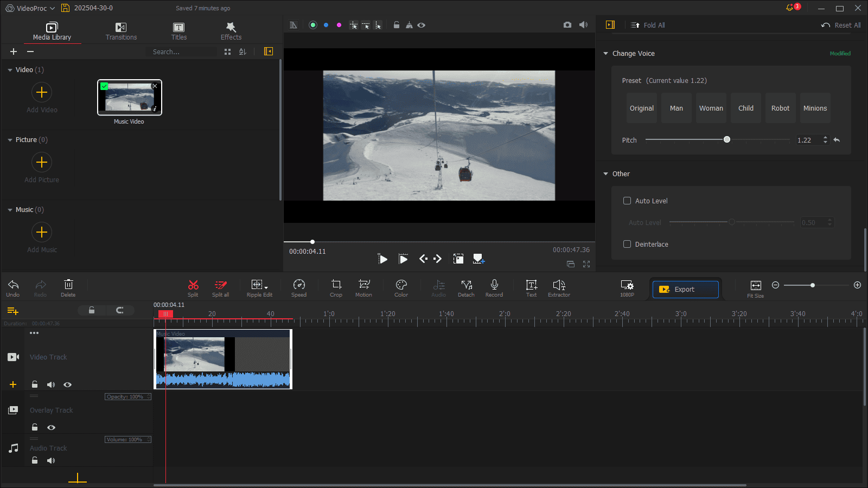The image size is (868, 488).
Task: Collapse the Music media section
Action: coord(10,210)
